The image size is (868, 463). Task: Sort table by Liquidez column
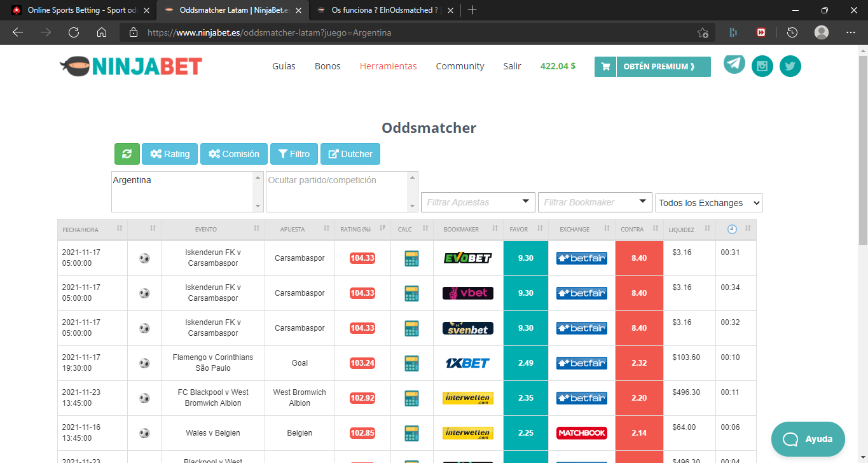tap(689, 229)
